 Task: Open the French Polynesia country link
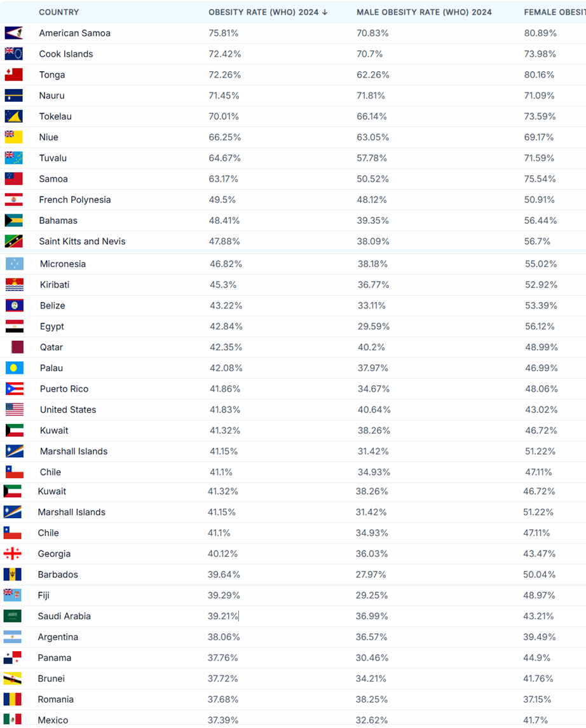75,200
